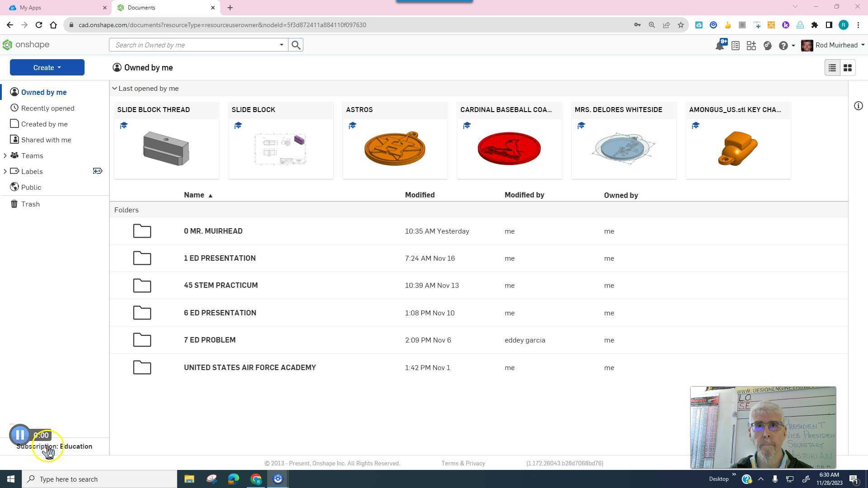Open the 45 STEM PRACTICUM folder
Viewport: 868px width, 488px height.
(x=221, y=285)
